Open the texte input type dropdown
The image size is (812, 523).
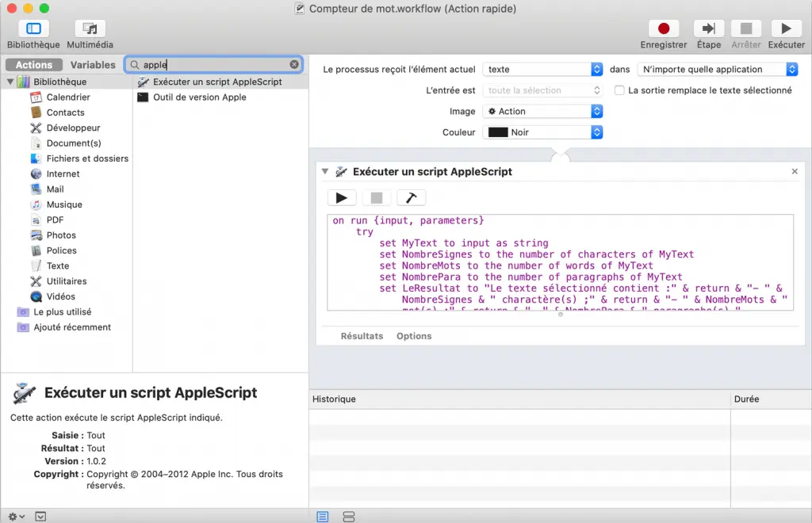point(542,69)
